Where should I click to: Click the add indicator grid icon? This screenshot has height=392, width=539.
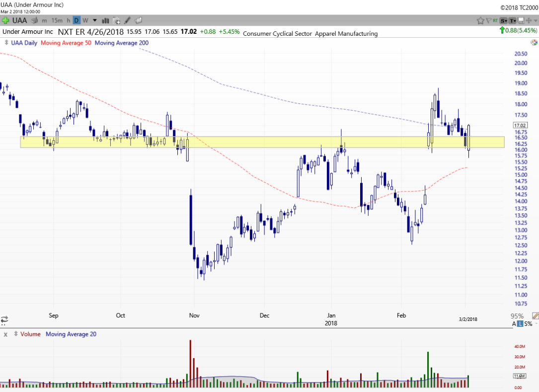(117, 20)
